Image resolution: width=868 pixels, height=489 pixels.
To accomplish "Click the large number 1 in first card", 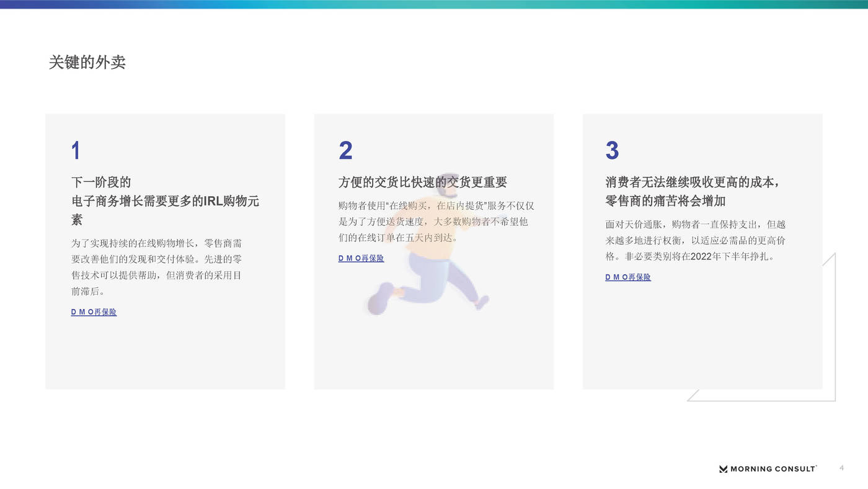I will click(76, 151).
